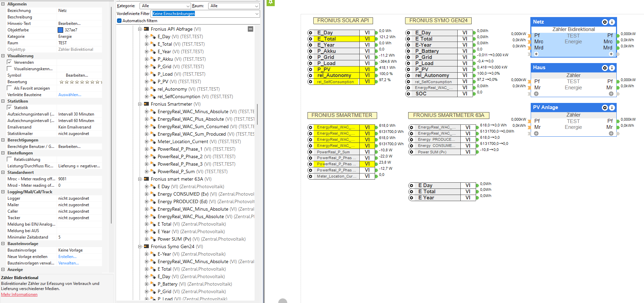
Task: Click the Auswählen... link for Verlinkte Bausteine
Action: [x=70, y=95]
